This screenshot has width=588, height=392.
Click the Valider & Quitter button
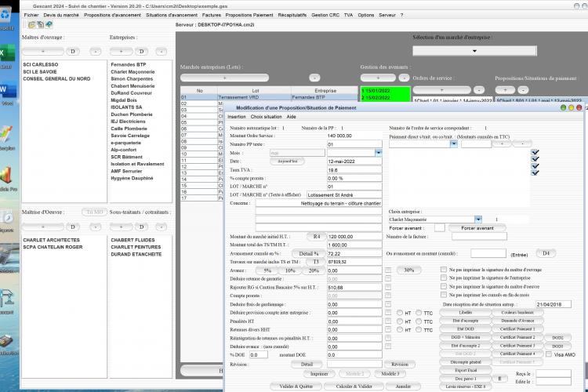[296, 386]
